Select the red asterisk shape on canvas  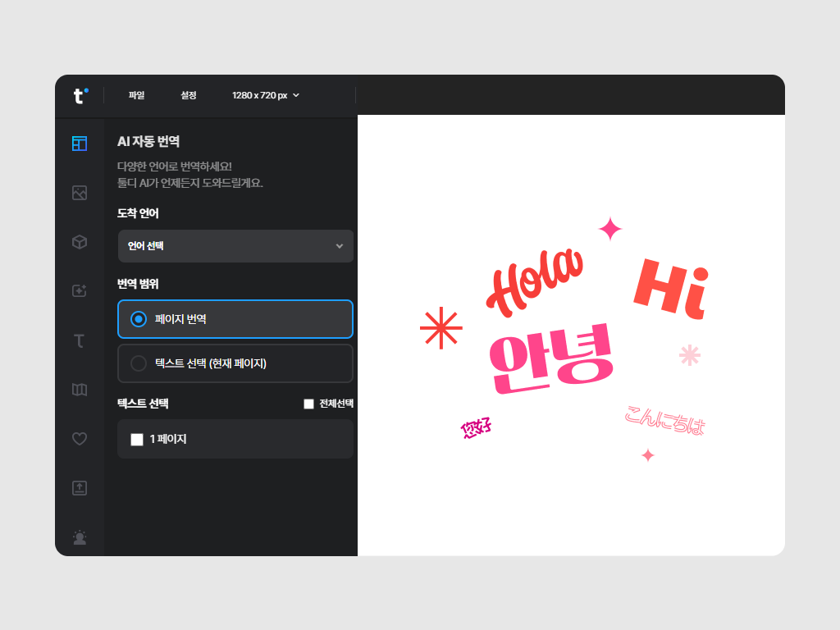click(441, 328)
